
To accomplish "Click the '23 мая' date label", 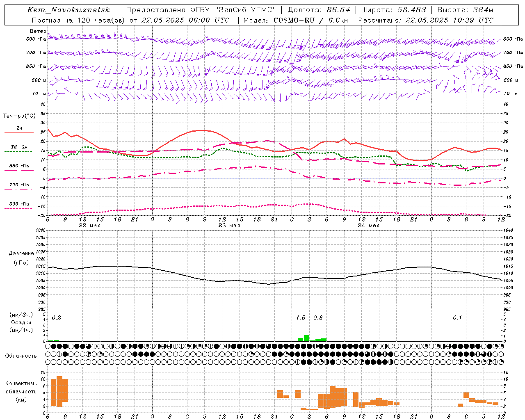I will coord(229,226).
